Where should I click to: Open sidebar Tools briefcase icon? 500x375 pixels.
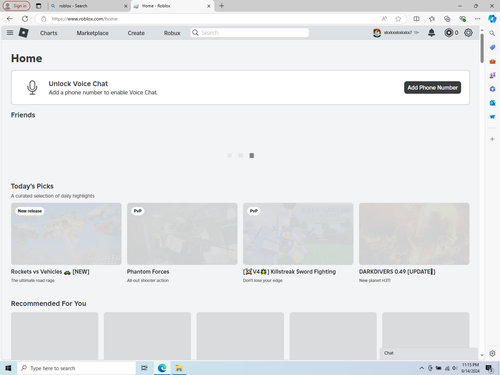click(492, 61)
